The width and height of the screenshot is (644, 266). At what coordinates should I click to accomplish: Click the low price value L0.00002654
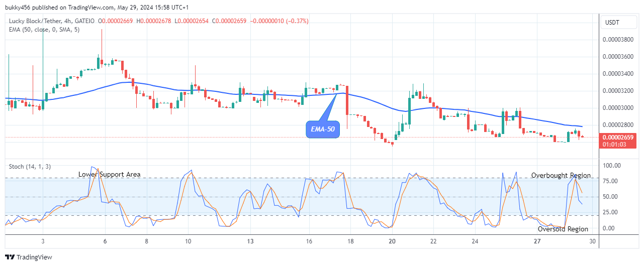point(192,21)
